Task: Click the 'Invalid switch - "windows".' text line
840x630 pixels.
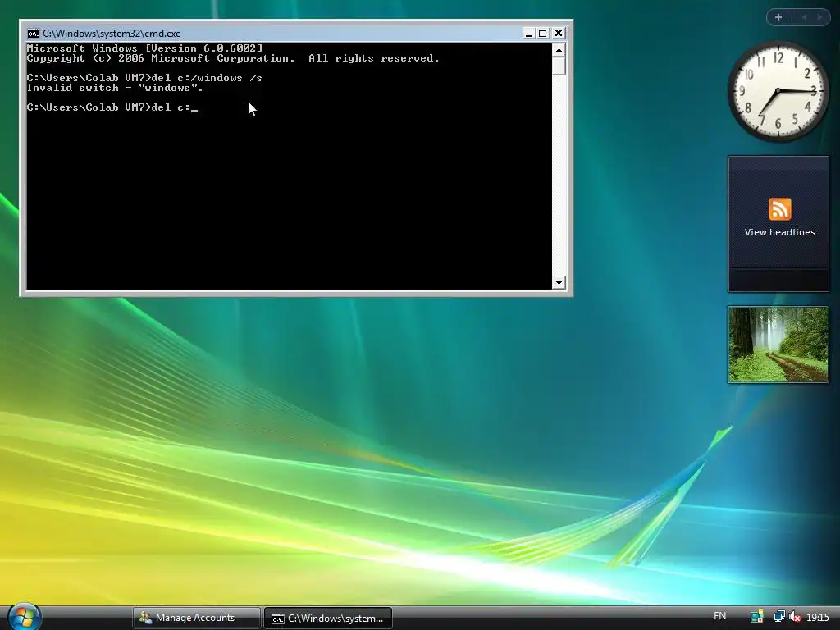Action: [115, 88]
